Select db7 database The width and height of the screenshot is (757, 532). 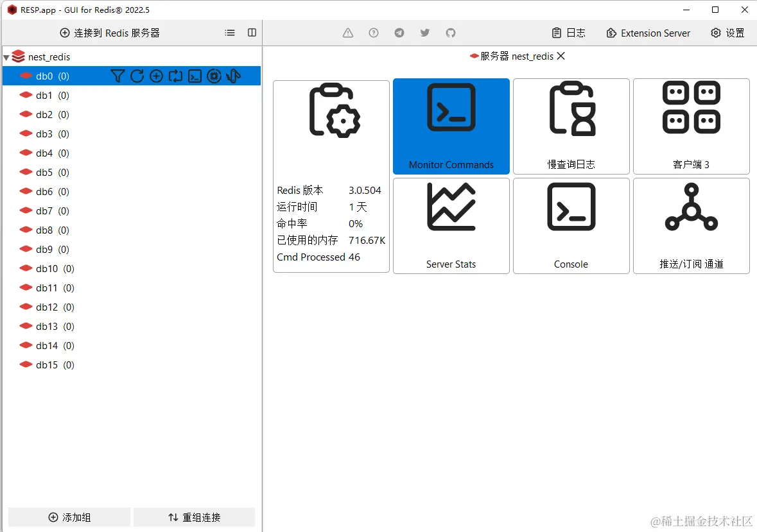pos(132,211)
